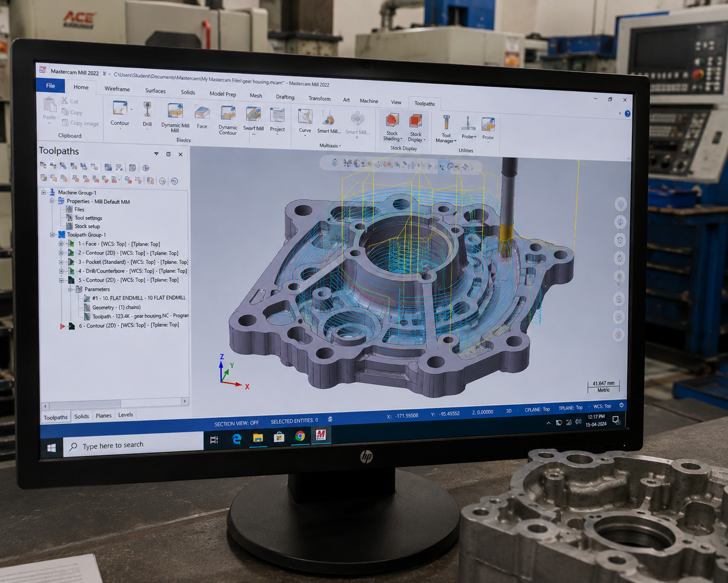Screen dimensions: 728x583
Task: Switch to the Wireframe ribbon tab
Action: click(117, 89)
